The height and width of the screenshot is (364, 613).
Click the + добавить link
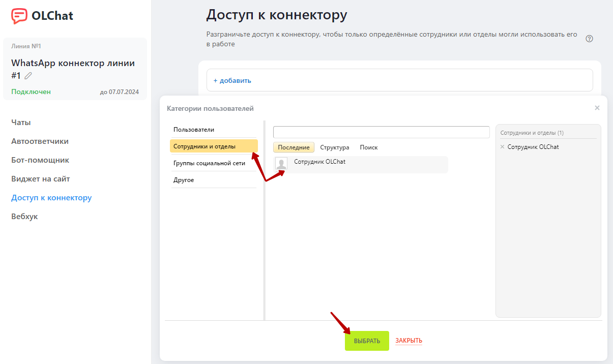coord(232,80)
